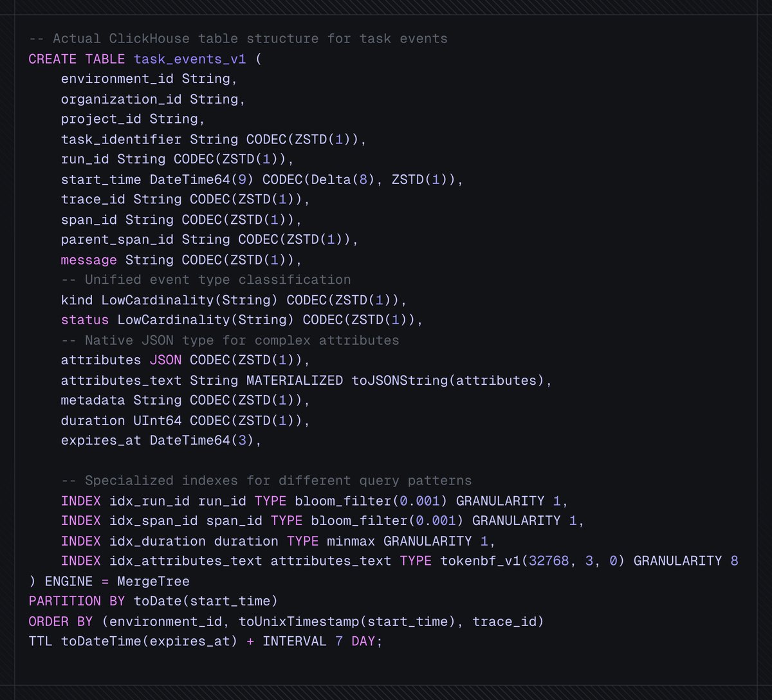This screenshot has height=700, width=772.
Task: Click the 'environment_id String,' line
Action: pos(149,79)
